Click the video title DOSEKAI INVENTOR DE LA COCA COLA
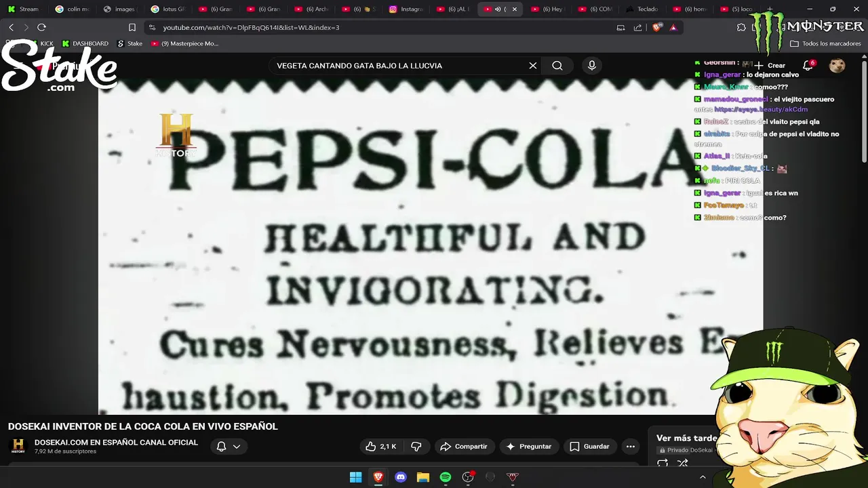Screen dimensions: 868x488 tap(143, 426)
